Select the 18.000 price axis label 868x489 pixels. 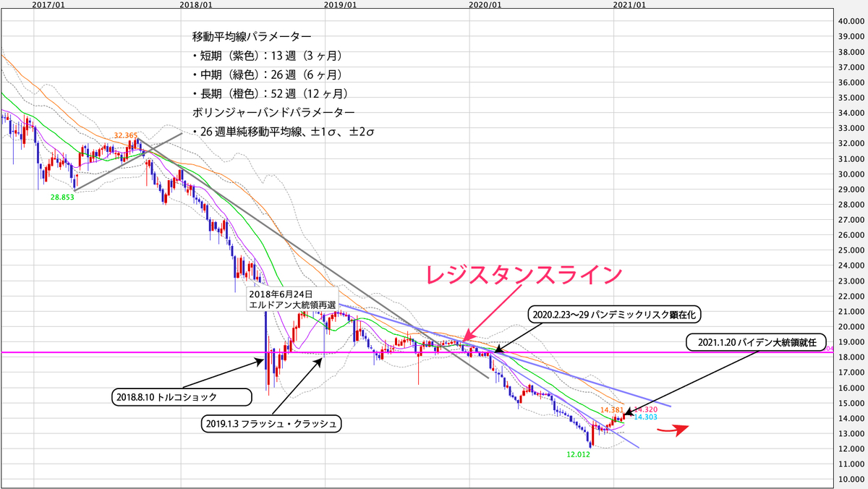(851, 357)
